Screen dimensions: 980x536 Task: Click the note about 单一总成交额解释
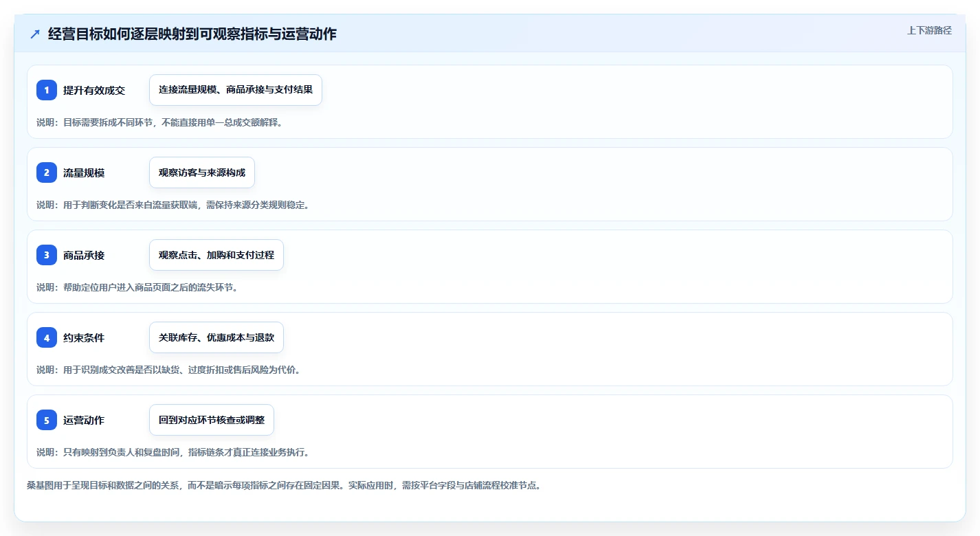tap(159, 122)
